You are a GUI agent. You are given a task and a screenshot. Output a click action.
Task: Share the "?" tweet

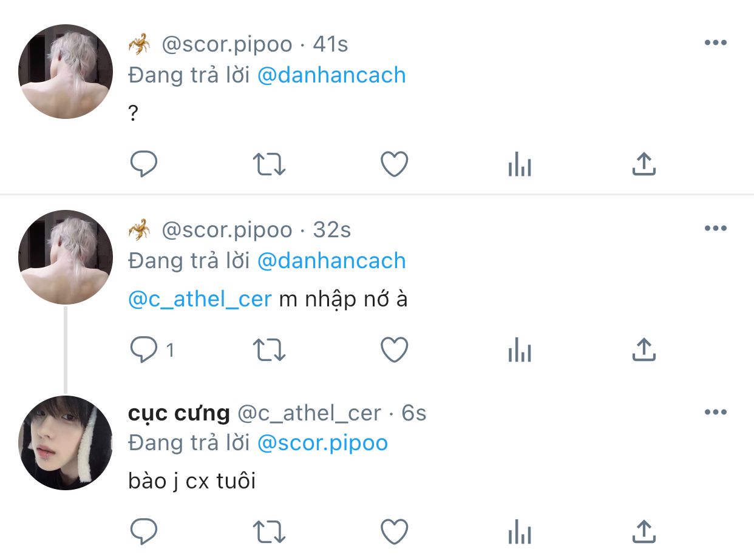click(644, 164)
